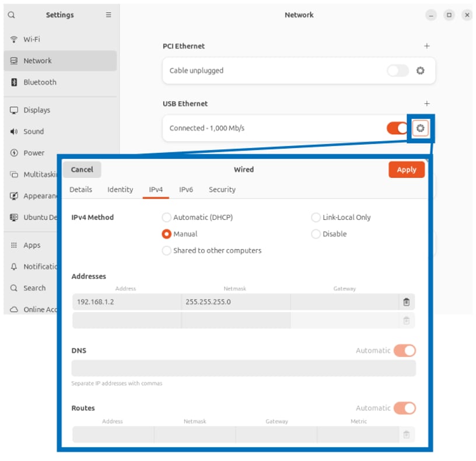Choose Link-Local Only method

point(316,218)
